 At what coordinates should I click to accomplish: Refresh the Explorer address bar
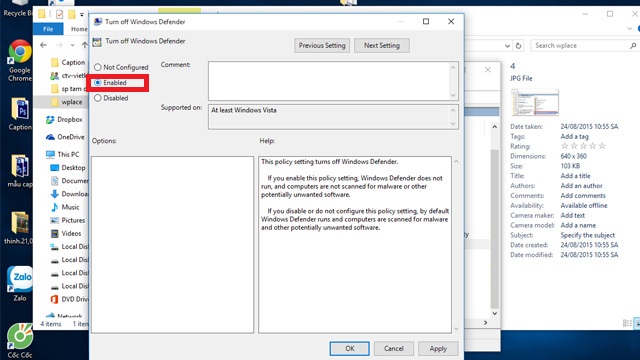pos(518,46)
